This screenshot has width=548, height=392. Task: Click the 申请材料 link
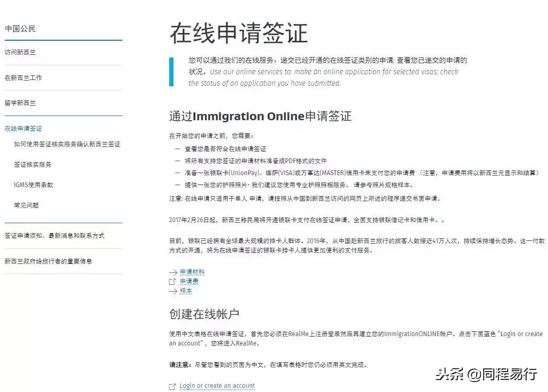[x=192, y=272]
